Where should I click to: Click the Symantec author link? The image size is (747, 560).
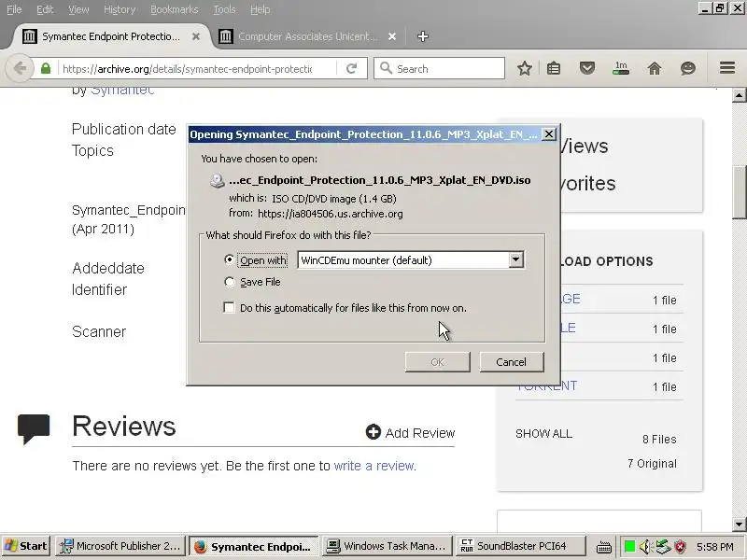[122, 90]
